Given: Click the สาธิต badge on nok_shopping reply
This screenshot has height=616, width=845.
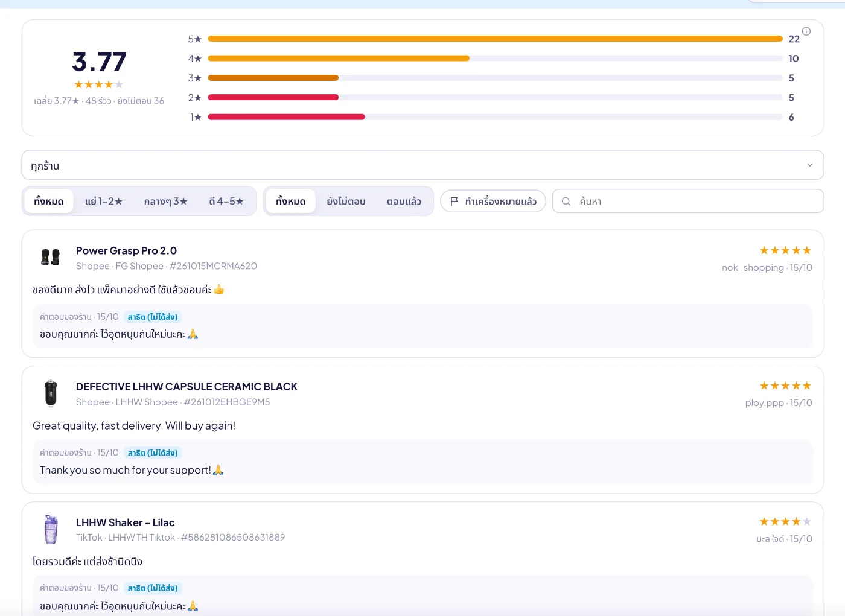Looking at the screenshot, I should 153,317.
